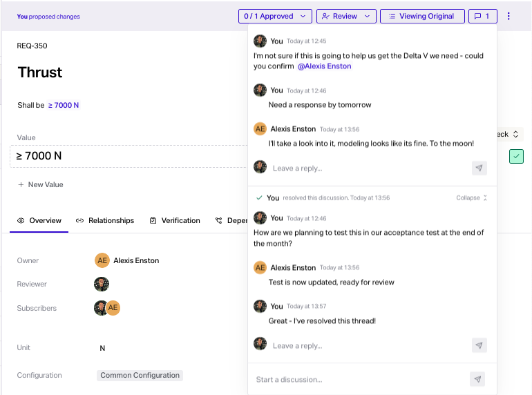Switch to the Relationships tab

coord(105,220)
